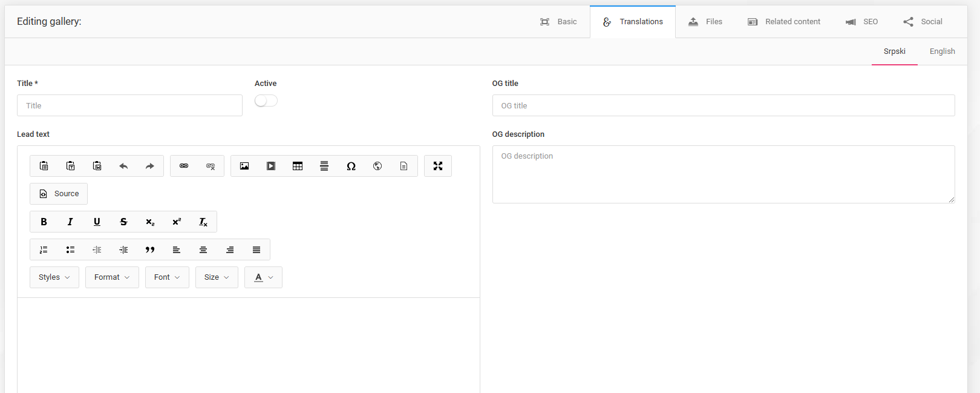Click the Source button
Screen dimensions: 980x393
[x=59, y=194]
